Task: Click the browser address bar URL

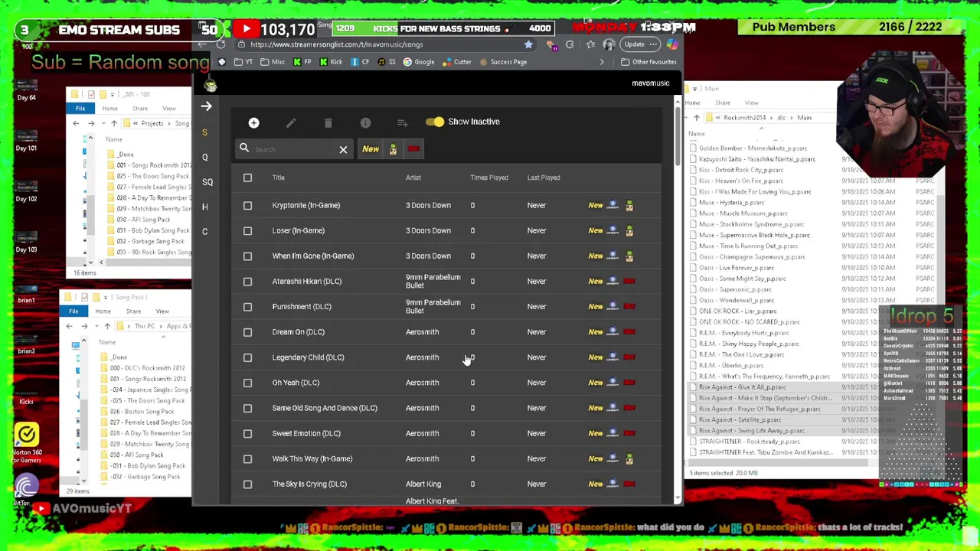Action: pyautogui.click(x=336, y=44)
